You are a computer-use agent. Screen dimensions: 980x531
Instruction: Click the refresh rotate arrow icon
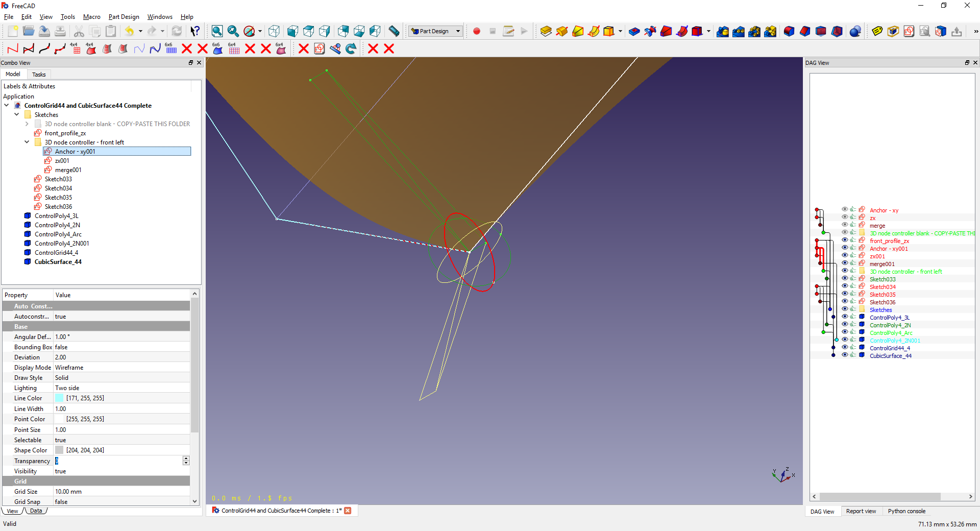pos(351,49)
